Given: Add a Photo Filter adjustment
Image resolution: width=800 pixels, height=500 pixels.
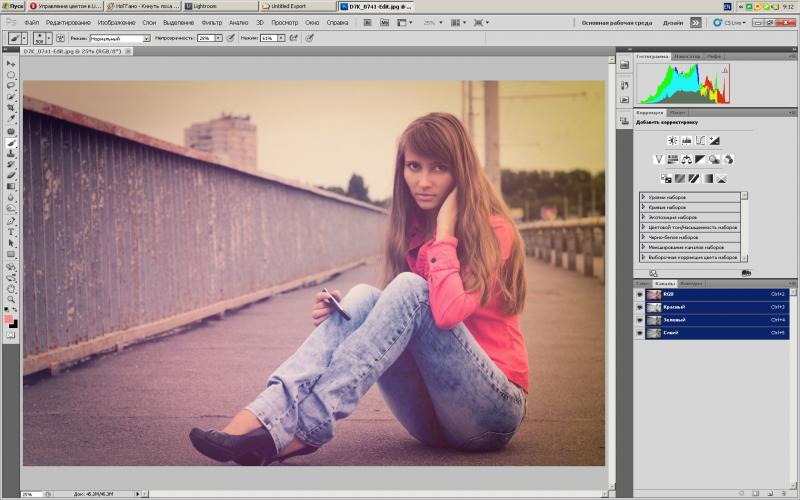Looking at the screenshot, I should (714, 160).
